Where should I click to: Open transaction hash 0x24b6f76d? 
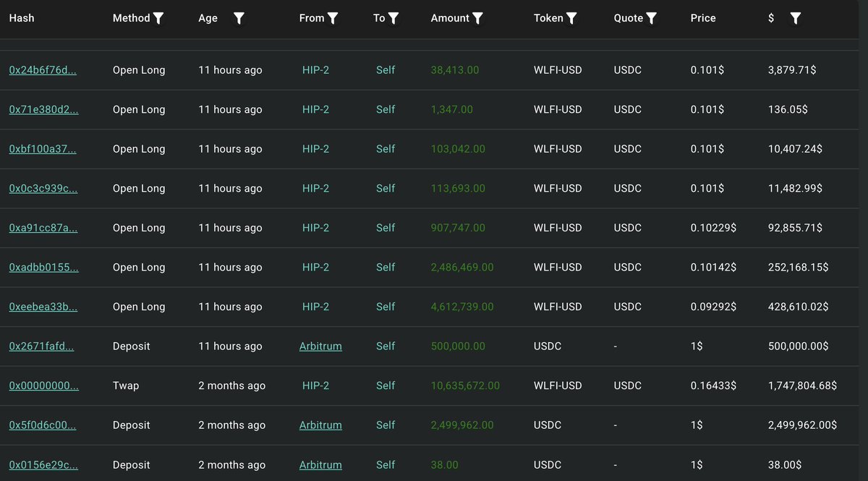[43, 70]
